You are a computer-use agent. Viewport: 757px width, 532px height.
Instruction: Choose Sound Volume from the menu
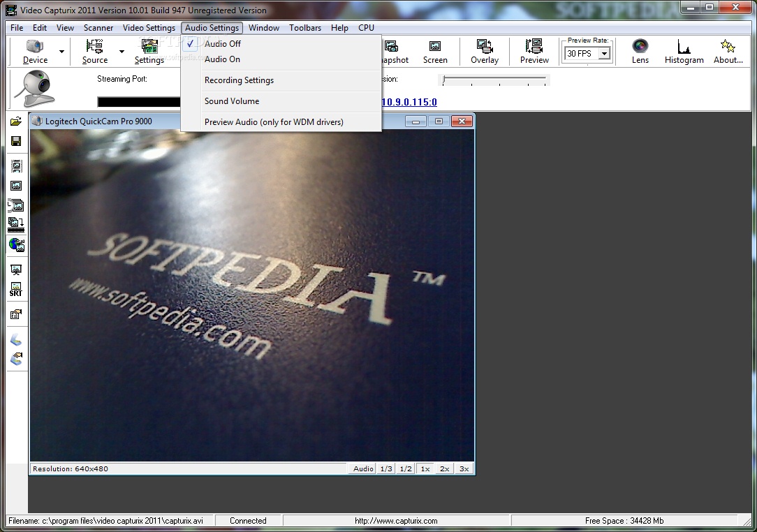[x=281, y=101]
